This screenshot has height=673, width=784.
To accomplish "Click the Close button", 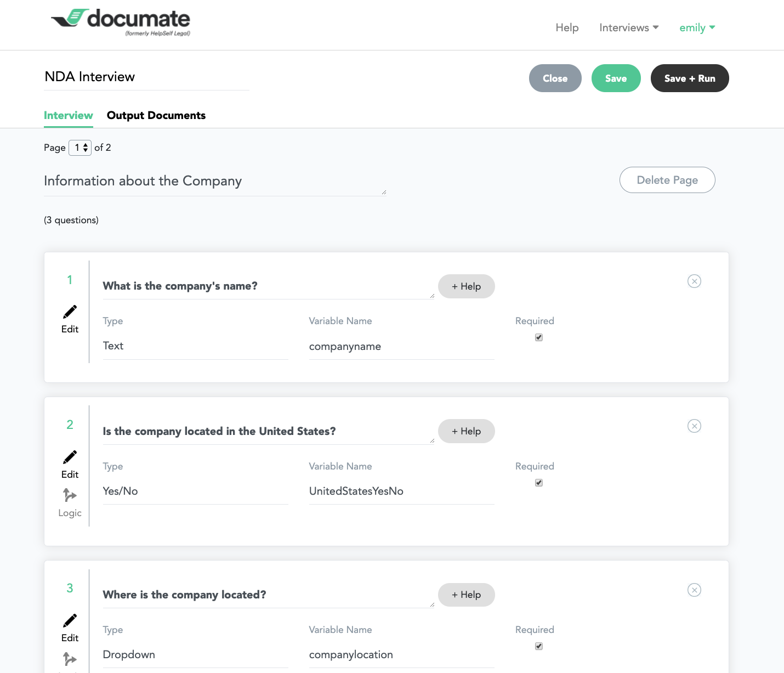I will (555, 78).
